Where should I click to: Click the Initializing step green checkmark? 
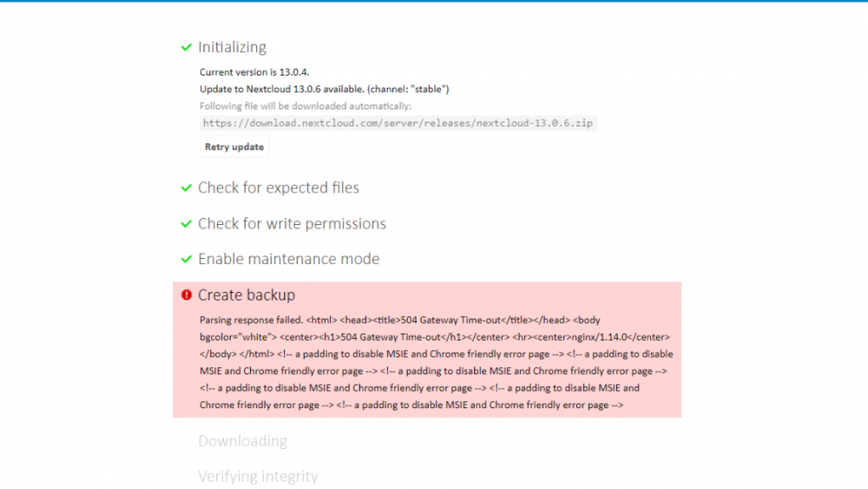click(x=187, y=48)
